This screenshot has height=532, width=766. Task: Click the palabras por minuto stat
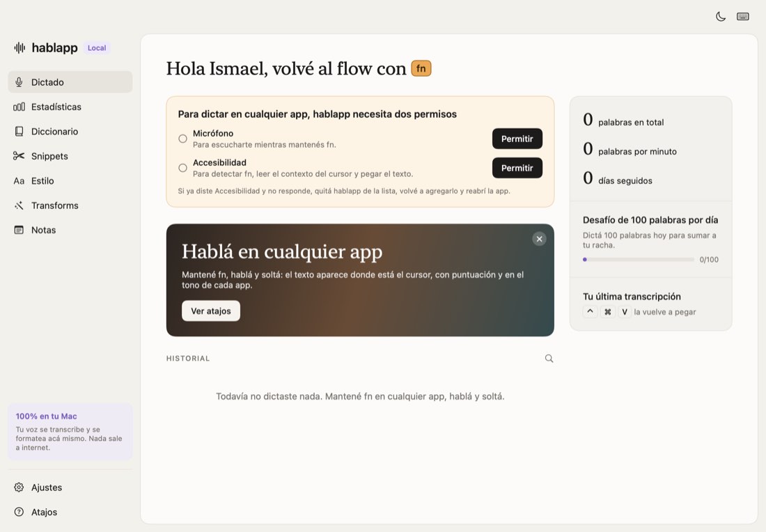(630, 150)
